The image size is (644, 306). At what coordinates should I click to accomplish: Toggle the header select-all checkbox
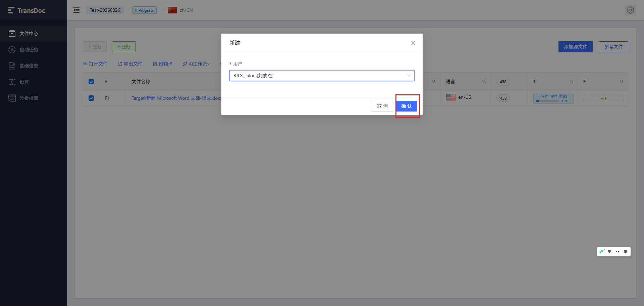click(91, 82)
